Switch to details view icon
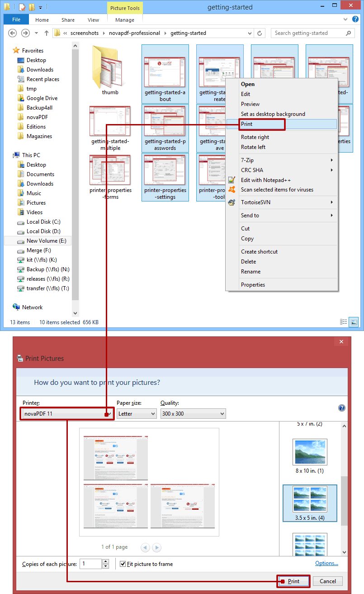 point(344,322)
